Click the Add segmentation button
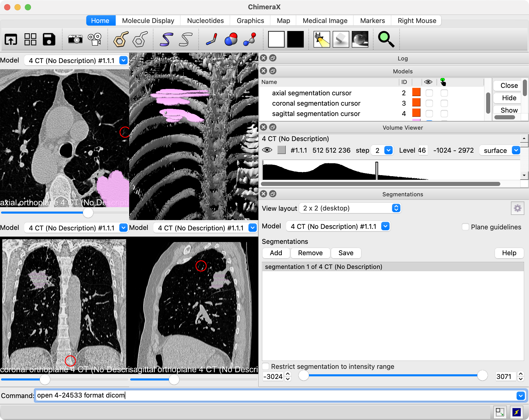Screen dimensions: 529x420 [276, 253]
